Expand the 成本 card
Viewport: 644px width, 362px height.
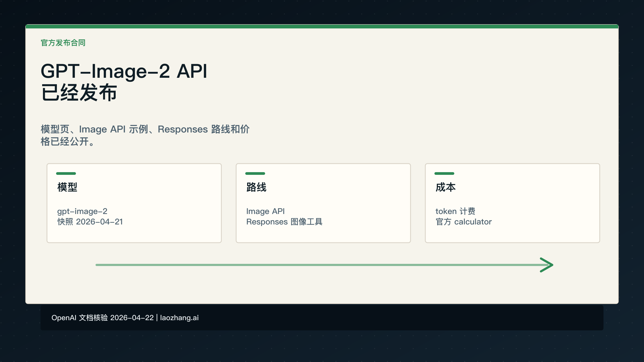(513, 203)
